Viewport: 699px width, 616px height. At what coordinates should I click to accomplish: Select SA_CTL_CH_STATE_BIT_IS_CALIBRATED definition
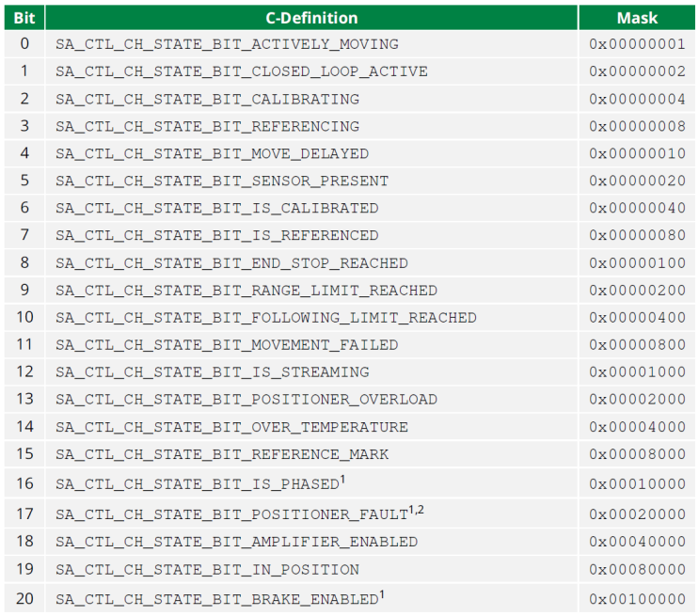217,208
